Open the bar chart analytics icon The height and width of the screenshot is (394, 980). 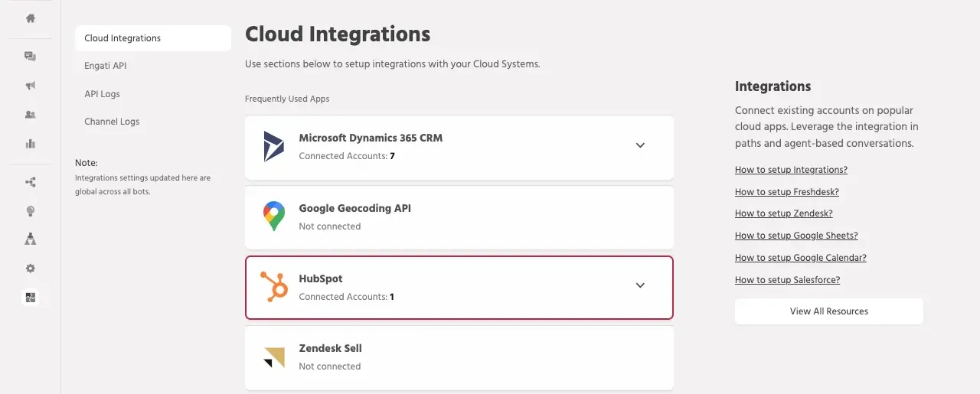(31, 144)
